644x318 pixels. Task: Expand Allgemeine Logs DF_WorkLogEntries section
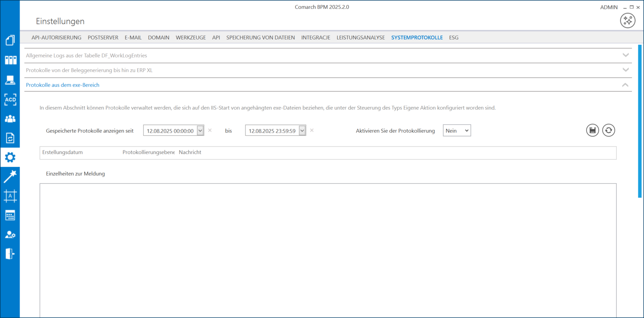tap(626, 55)
